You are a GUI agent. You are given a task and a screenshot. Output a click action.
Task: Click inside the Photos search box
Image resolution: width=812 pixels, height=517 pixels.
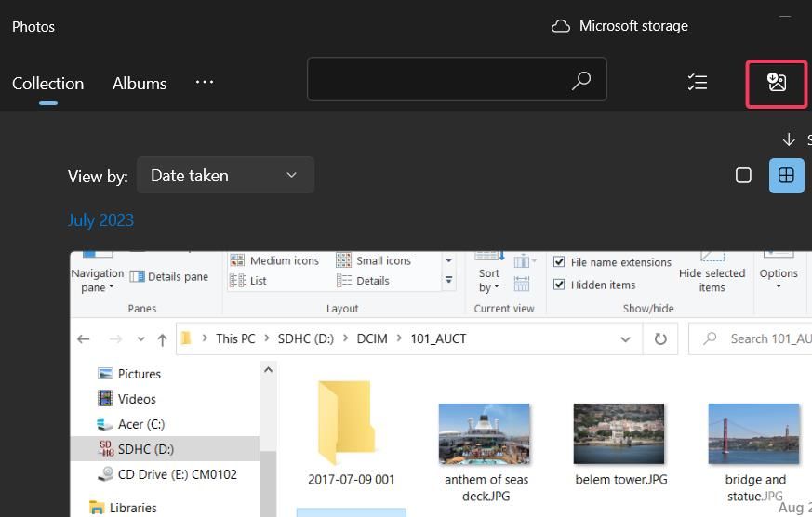coord(437,81)
